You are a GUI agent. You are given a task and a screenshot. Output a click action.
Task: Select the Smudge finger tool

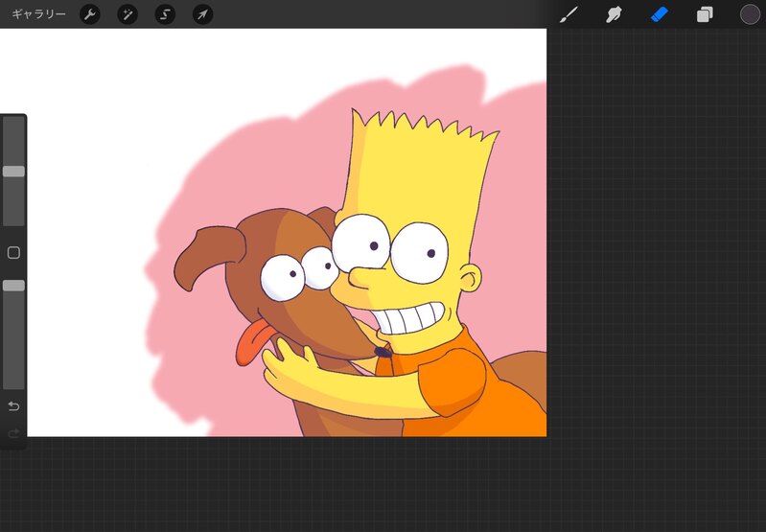coord(614,14)
